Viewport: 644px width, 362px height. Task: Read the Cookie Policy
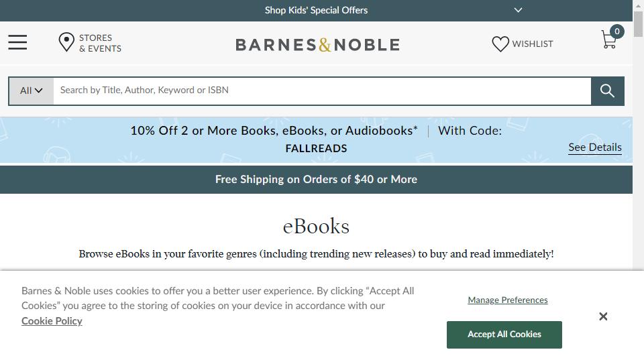coord(52,320)
